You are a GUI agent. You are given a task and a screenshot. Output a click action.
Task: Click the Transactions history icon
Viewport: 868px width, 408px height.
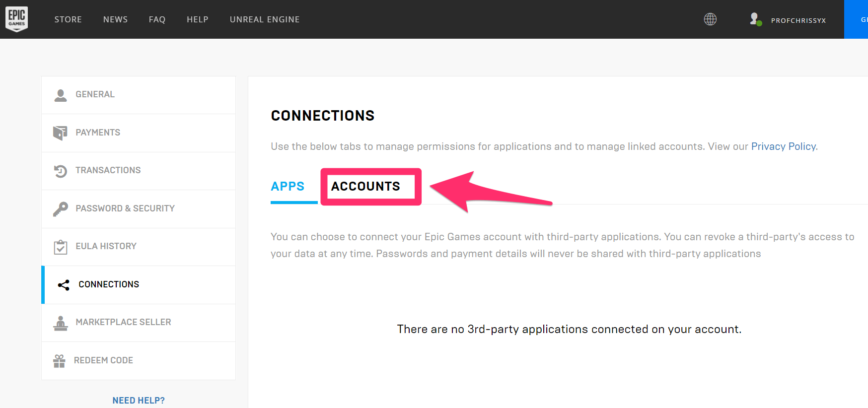point(60,171)
